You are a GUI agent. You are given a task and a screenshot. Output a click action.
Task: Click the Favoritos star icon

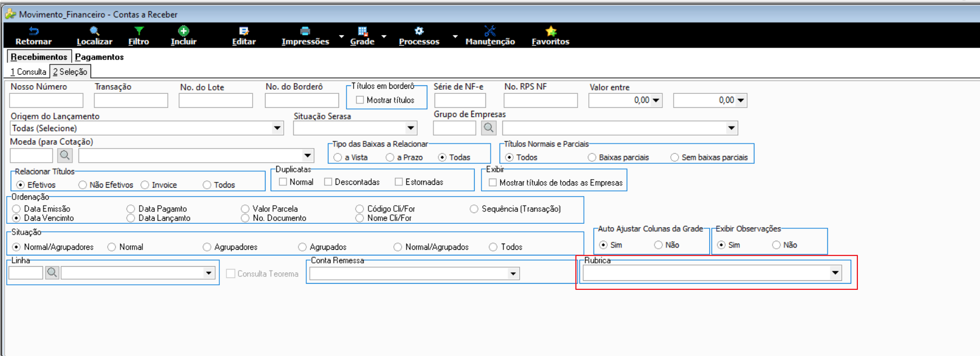[550, 31]
